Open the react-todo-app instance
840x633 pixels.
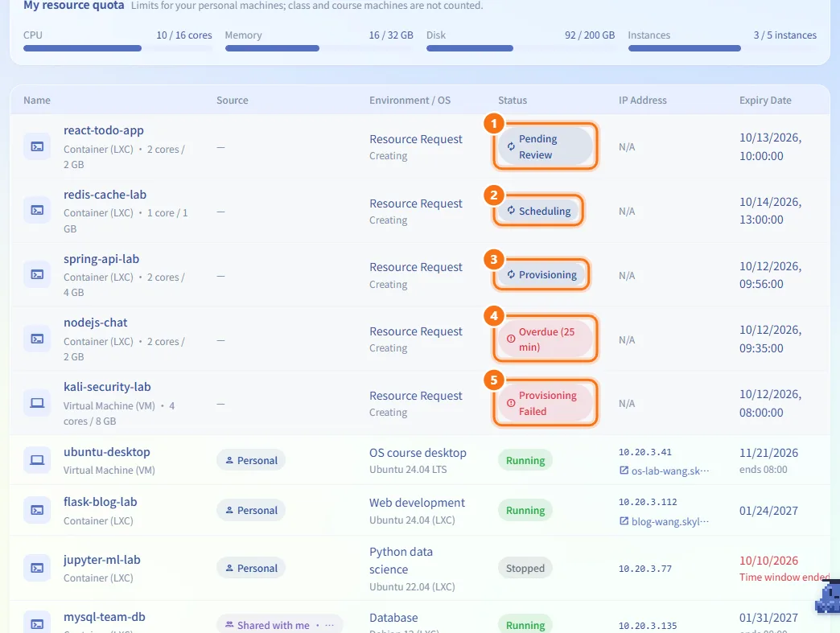pos(104,130)
